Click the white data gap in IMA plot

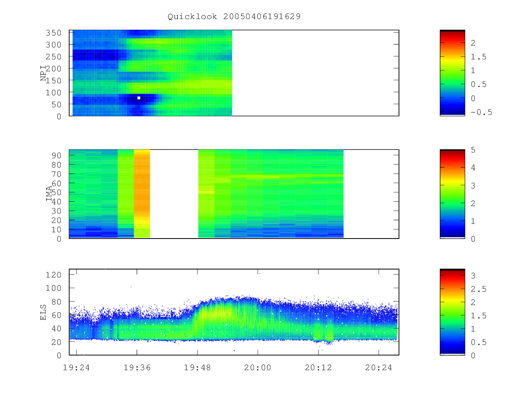click(x=174, y=194)
